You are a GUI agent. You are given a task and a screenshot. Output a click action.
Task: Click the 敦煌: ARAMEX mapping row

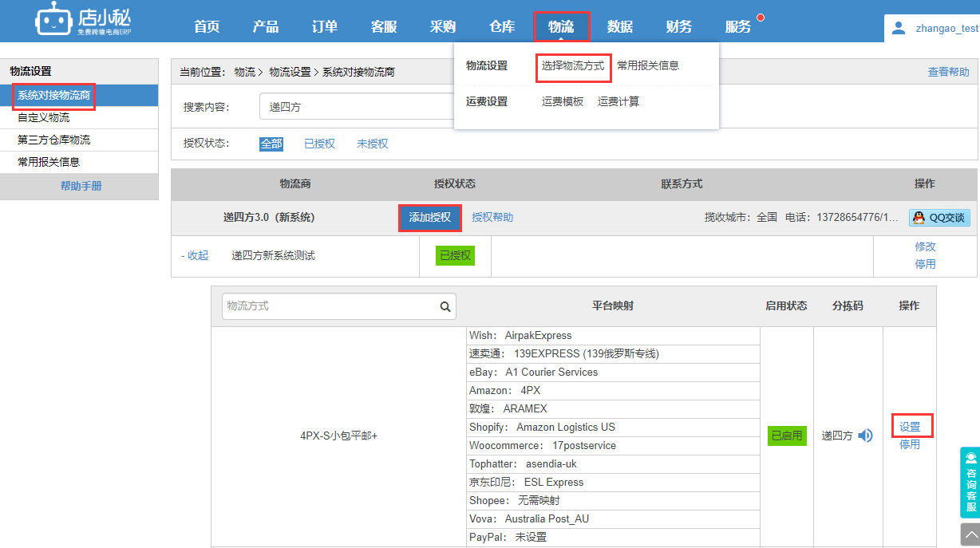coord(613,409)
